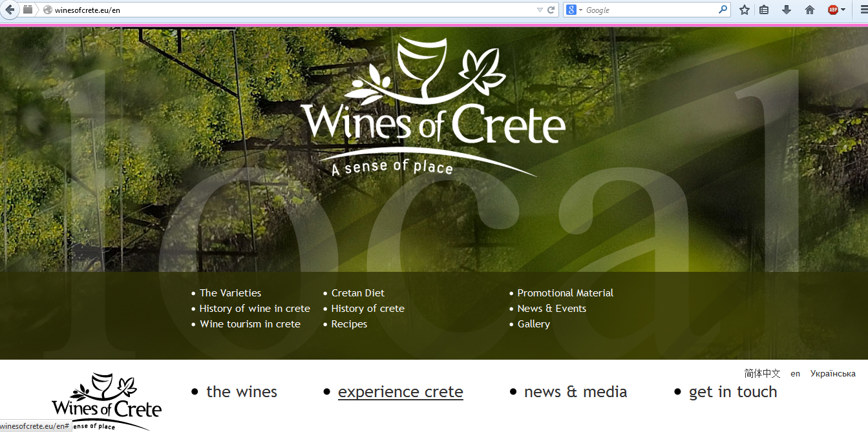The width and height of the screenshot is (868, 432).
Task: Click the browser back arrow button
Action: point(9,10)
